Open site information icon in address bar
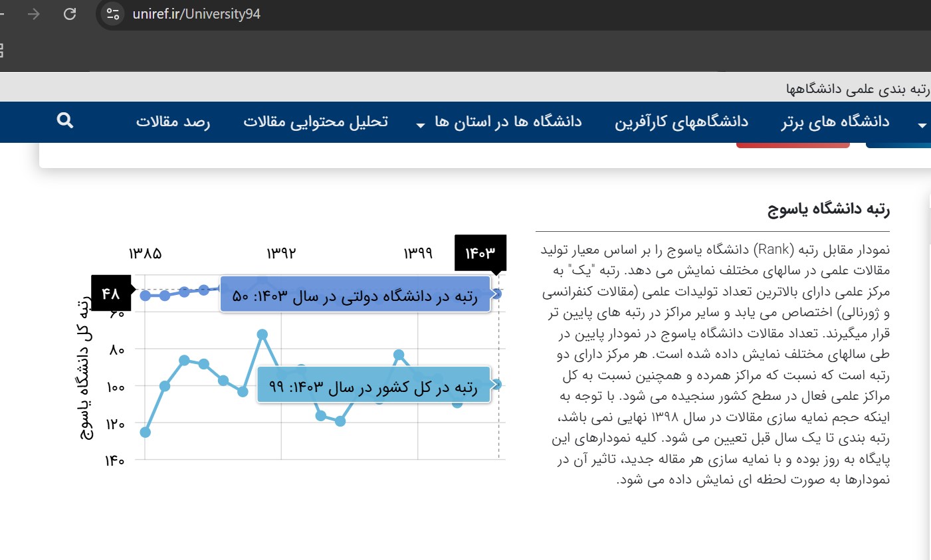This screenshot has height=560, width=931. point(113,14)
